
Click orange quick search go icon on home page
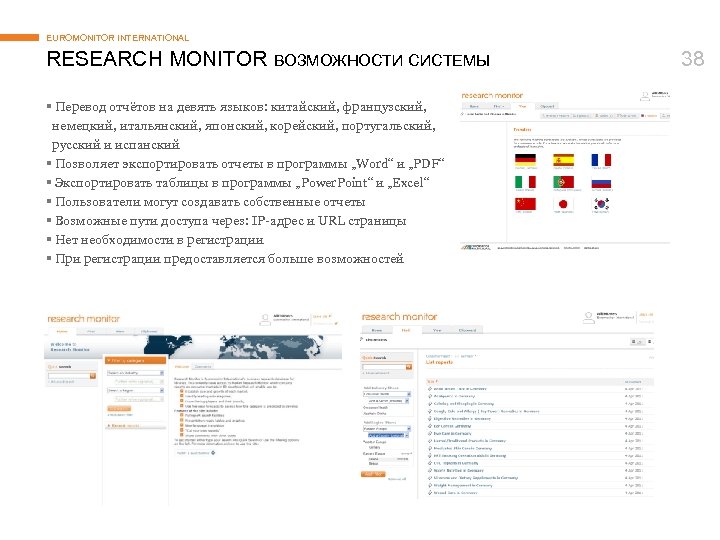pyautogui.click(x=92, y=376)
